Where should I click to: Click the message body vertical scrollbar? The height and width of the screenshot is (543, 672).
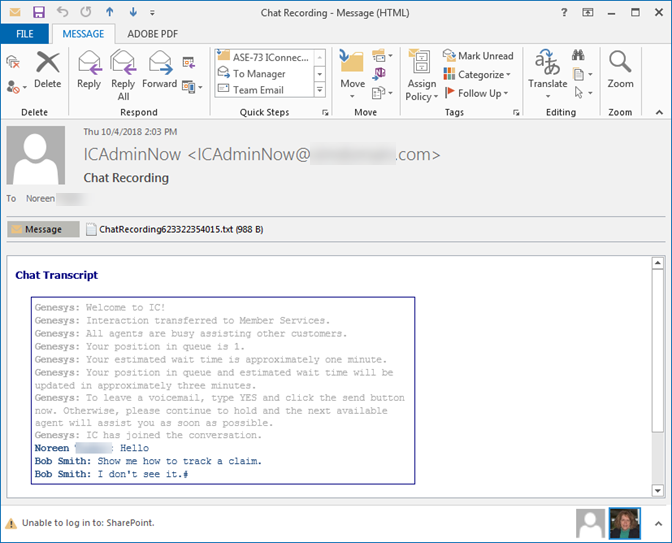tap(657, 380)
